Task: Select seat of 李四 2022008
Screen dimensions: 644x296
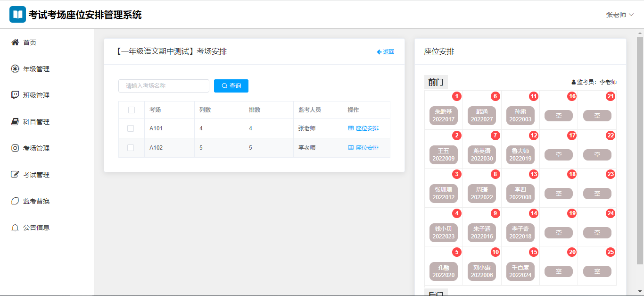Action: pyautogui.click(x=520, y=194)
